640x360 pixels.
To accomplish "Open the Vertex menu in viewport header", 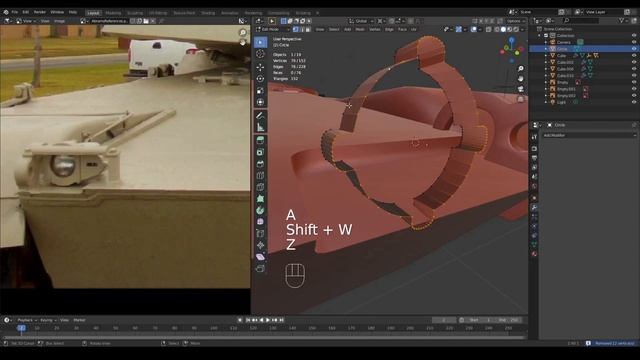I will coord(375,29).
